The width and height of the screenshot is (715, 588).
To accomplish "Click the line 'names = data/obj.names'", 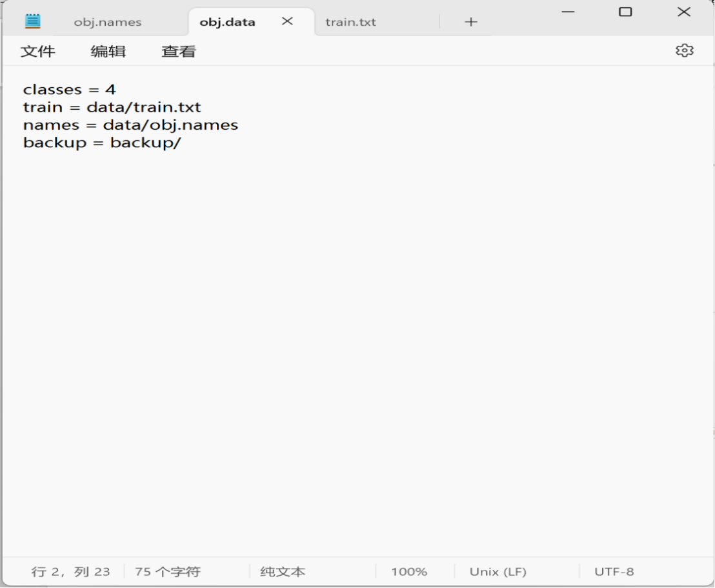I will (x=131, y=125).
